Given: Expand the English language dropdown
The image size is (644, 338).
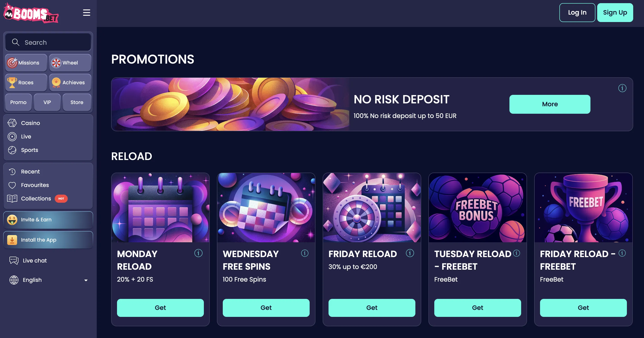Looking at the screenshot, I should (x=86, y=280).
